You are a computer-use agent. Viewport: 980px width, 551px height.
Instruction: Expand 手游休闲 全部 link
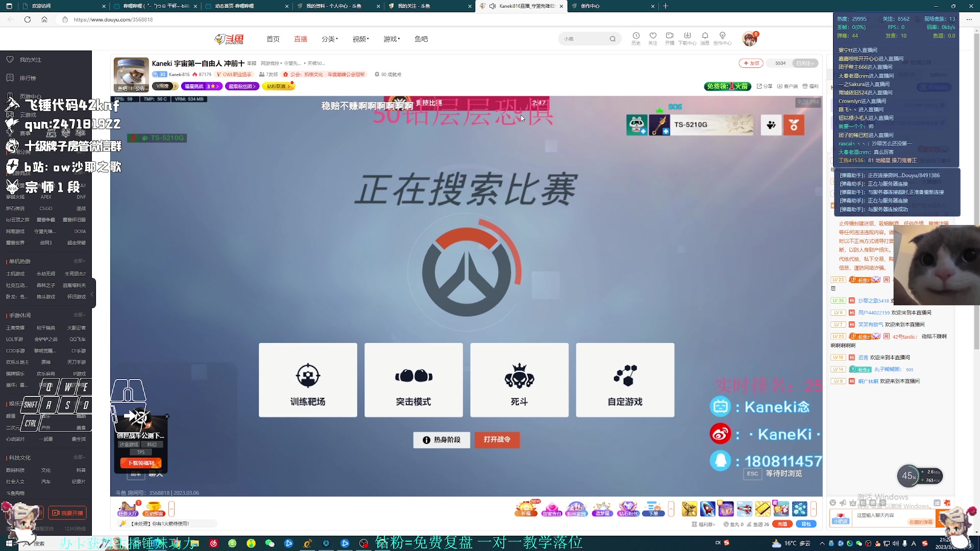(79, 315)
